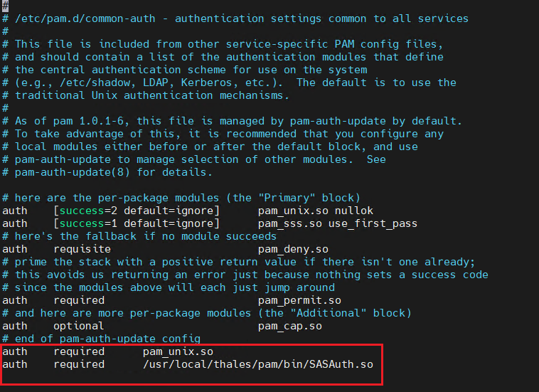Click the pam_cap.so module name
Viewport: 539px width, 392px height.
290,326
